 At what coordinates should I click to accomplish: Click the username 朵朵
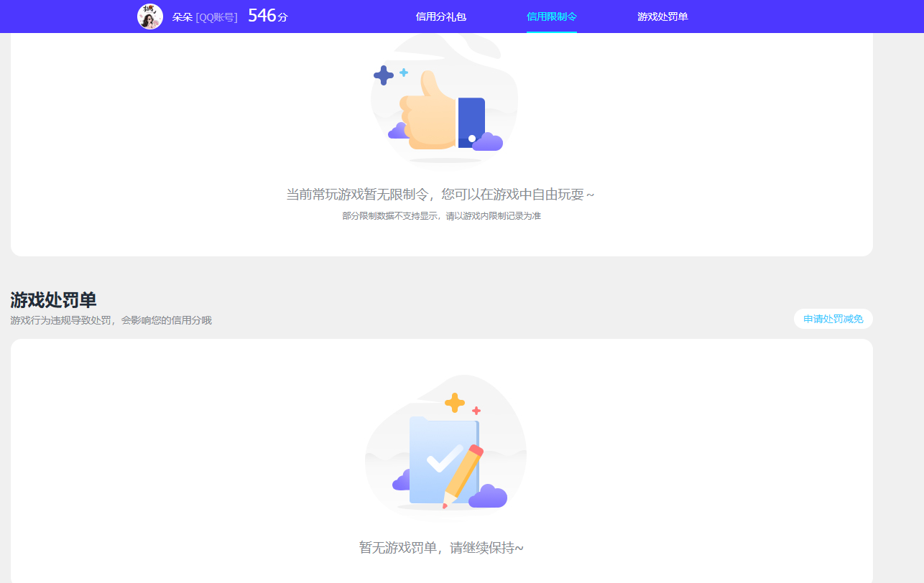pos(183,17)
